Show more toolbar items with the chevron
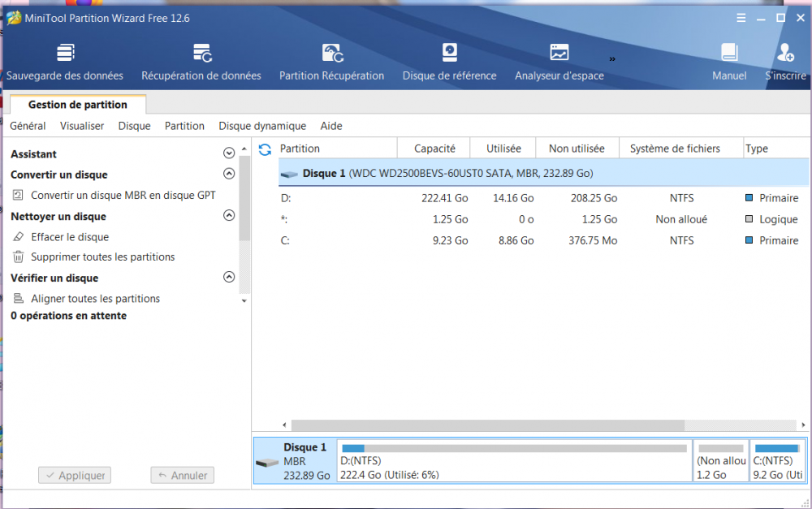Image resolution: width=812 pixels, height=509 pixels. [612, 58]
